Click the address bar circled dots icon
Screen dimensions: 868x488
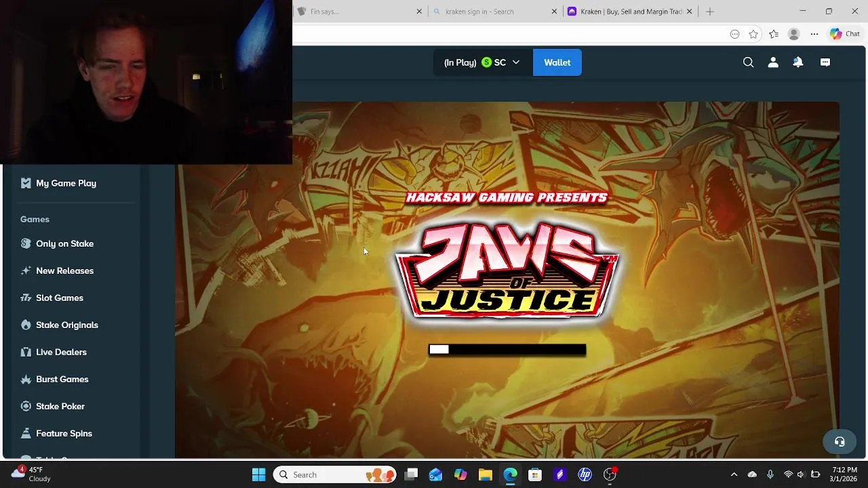point(734,34)
